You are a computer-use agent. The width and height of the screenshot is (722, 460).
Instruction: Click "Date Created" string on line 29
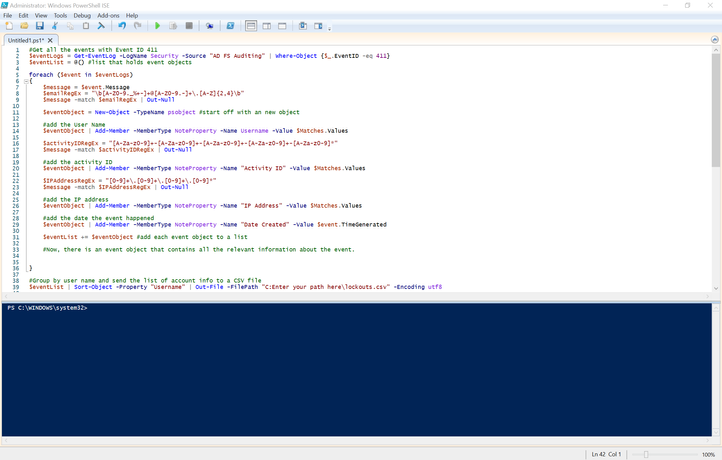pyautogui.click(x=265, y=224)
